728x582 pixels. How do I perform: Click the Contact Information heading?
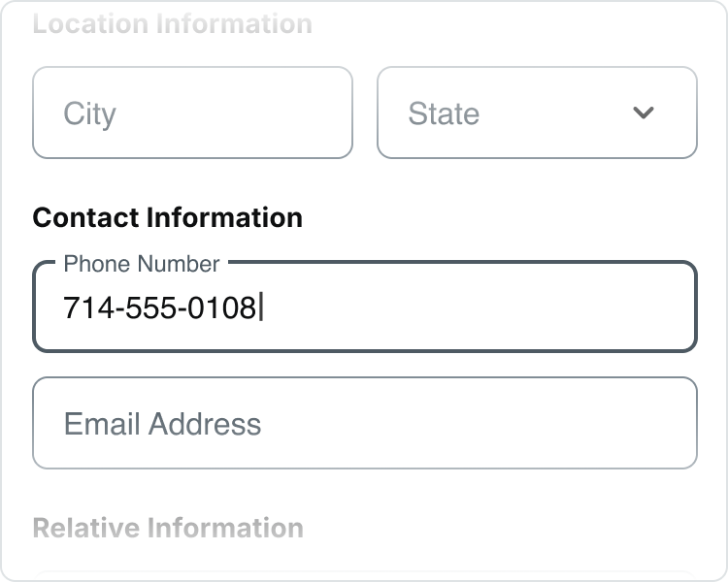pos(167,217)
